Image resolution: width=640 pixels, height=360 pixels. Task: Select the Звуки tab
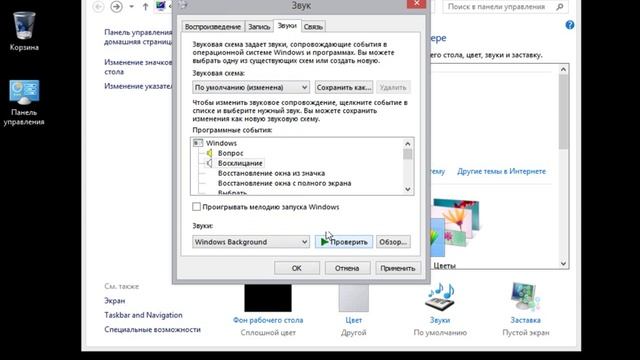point(287,25)
